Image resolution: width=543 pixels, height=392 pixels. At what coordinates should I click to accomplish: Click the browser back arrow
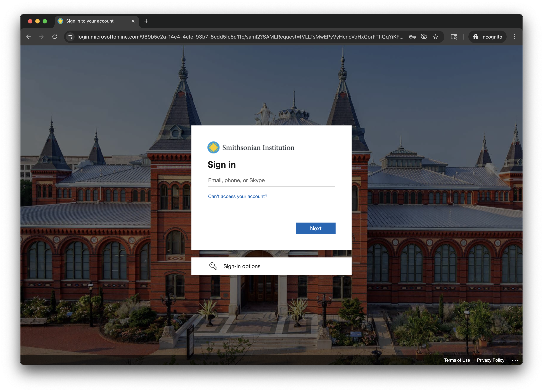29,37
